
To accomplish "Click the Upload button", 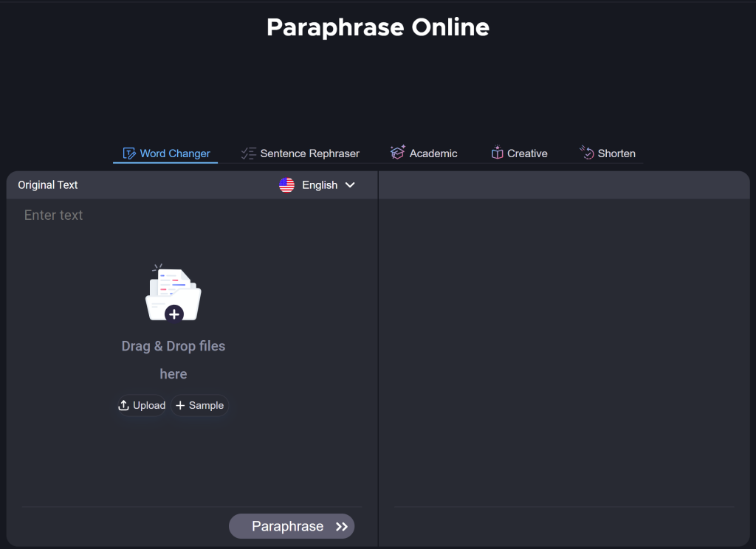I will point(141,405).
